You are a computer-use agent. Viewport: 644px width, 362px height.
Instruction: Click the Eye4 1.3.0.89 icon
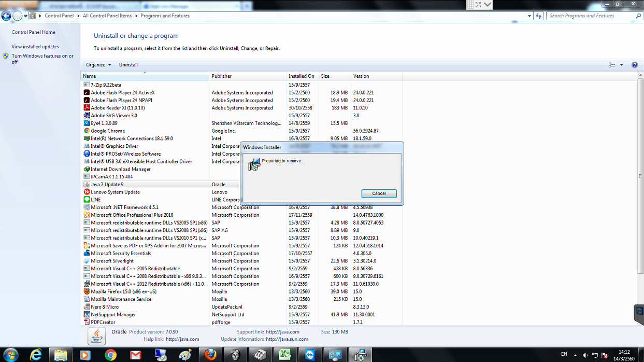[x=87, y=123]
